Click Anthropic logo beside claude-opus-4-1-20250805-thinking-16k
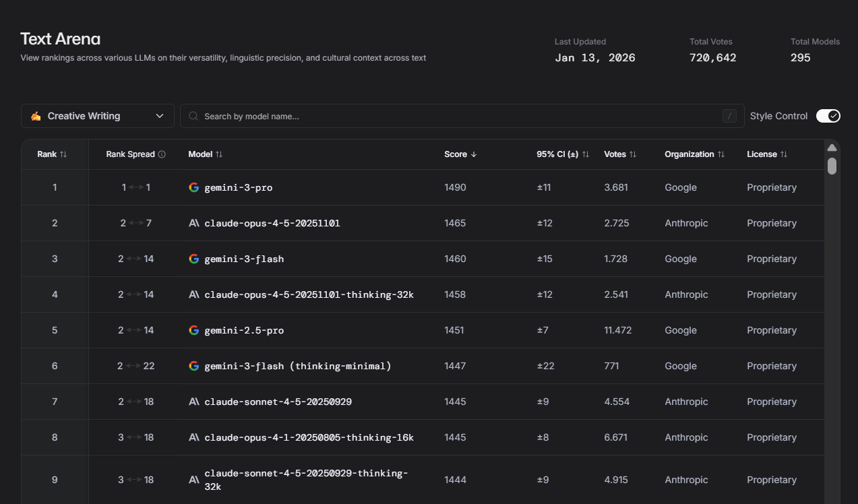This screenshot has height=504, width=858. click(x=194, y=437)
